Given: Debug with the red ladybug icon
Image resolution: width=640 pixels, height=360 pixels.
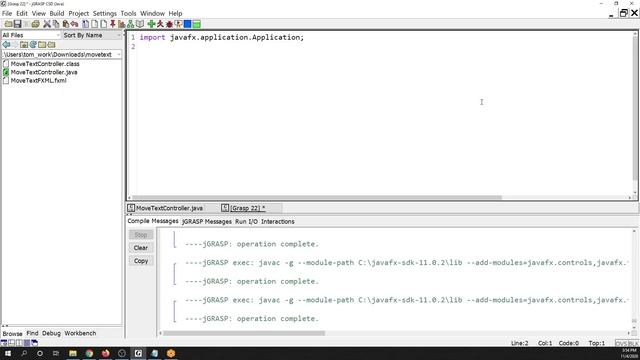Looking at the screenshot, I should tap(169, 24).
